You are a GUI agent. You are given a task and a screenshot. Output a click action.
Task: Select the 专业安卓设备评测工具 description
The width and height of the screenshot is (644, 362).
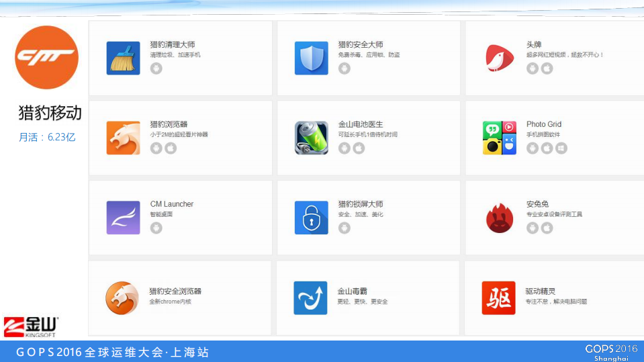coord(555,214)
